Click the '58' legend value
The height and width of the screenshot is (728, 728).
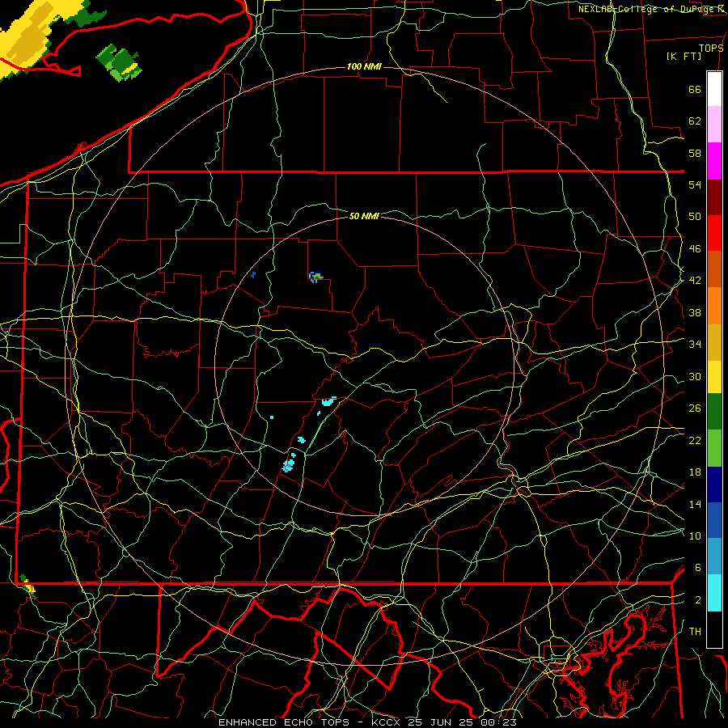(695, 153)
